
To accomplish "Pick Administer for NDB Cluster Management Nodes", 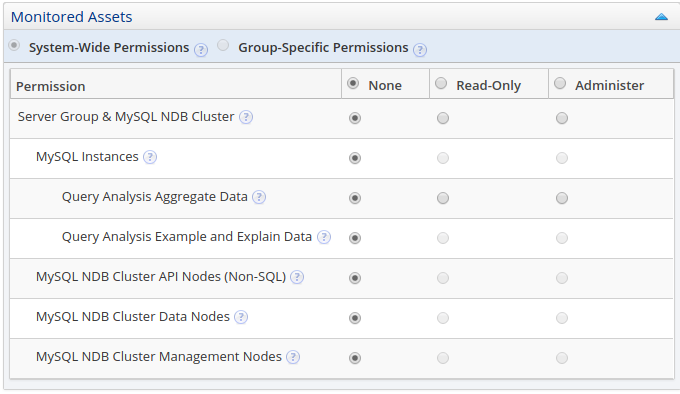I will pyautogui.click(x=562, y=358).
